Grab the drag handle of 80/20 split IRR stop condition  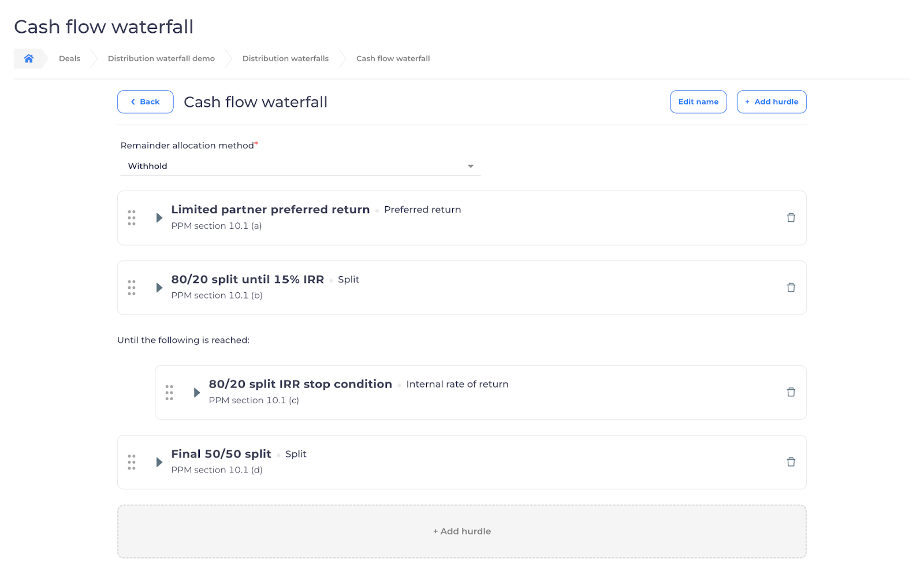tap(169, 392)
